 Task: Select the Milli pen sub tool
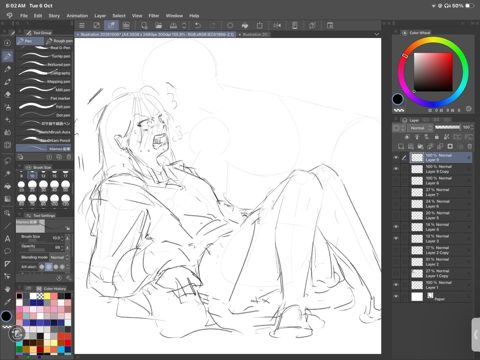pos(45,90)
